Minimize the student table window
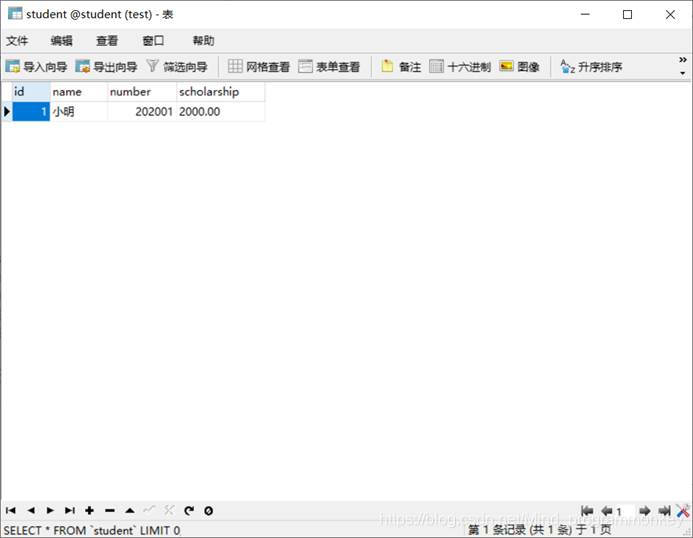 [585, 14]
